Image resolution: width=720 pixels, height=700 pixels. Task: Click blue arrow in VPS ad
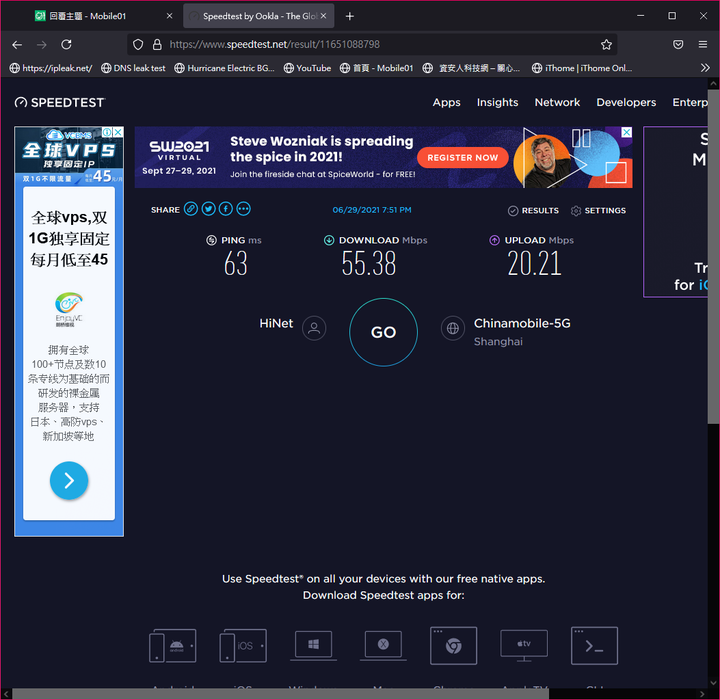[x=69, y=480]
